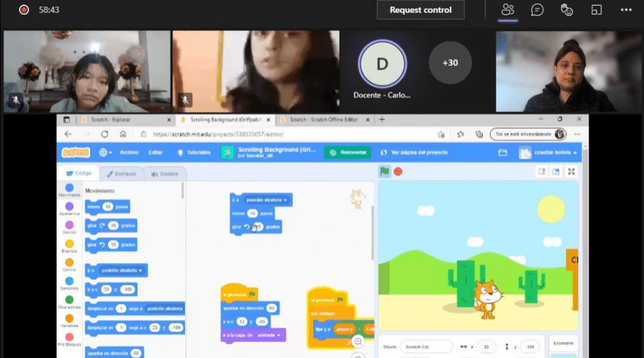Open the Archivo menu
The height and width of the screenshot is (358, 644).
pyautogui.click(x=129, y=152)
